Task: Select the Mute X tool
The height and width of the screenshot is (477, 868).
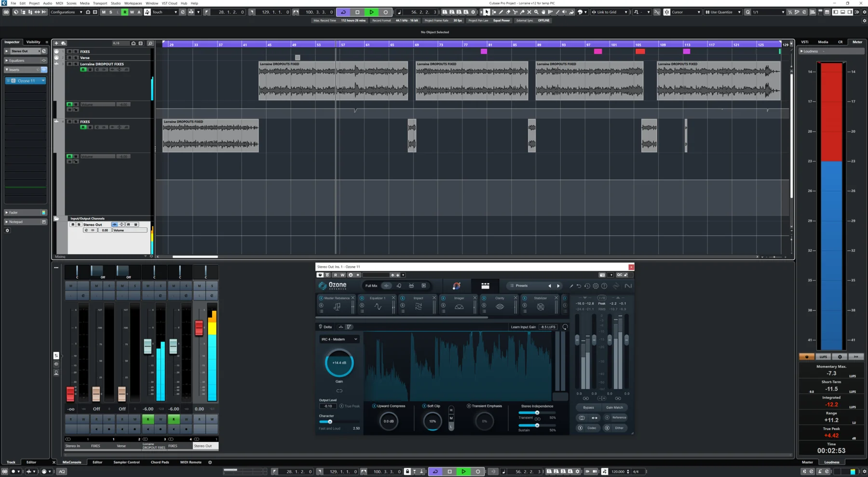Action: pyautogui.click(x=529, y=12)
